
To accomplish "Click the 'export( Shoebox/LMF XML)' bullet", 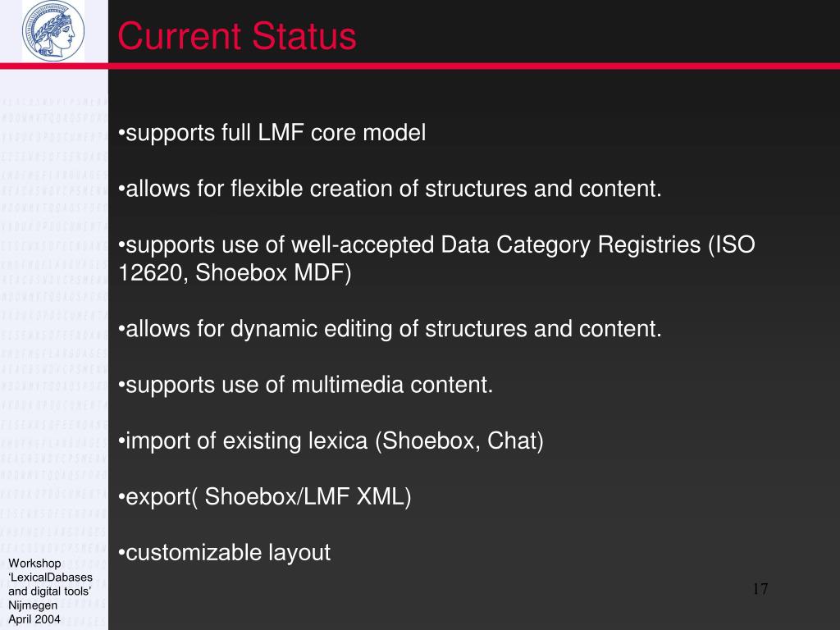I will (x=265, y=496).
